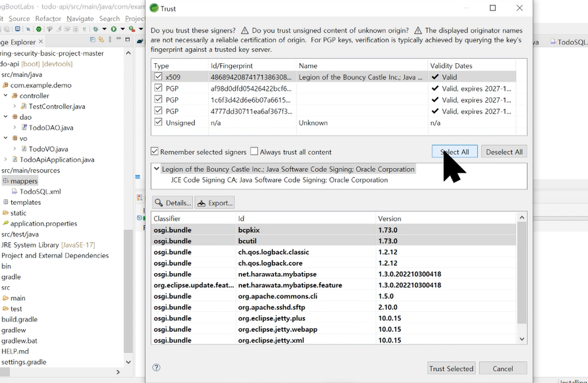This screenshot has height=383, width=588.
Task: Click the Gradle elephant icon tab
Action: (140, 41)
